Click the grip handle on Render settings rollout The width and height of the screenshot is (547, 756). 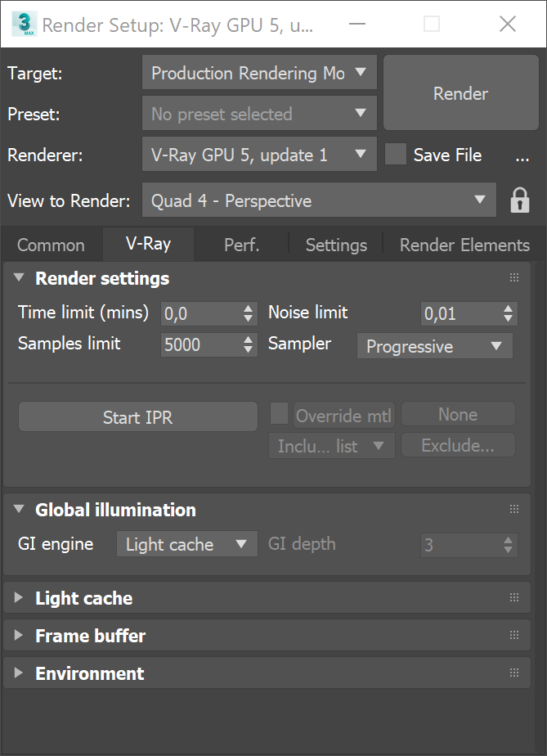click(x=514, y=277)
